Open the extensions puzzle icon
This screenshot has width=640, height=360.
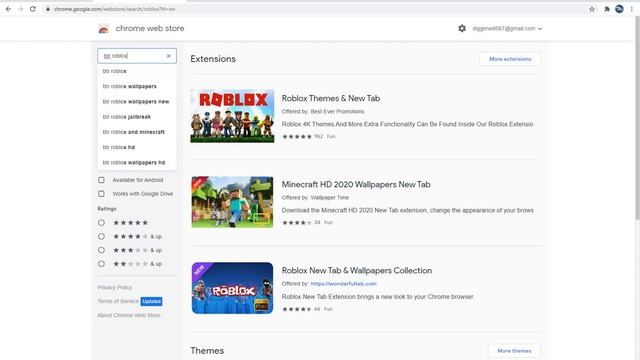click(607, 9)
